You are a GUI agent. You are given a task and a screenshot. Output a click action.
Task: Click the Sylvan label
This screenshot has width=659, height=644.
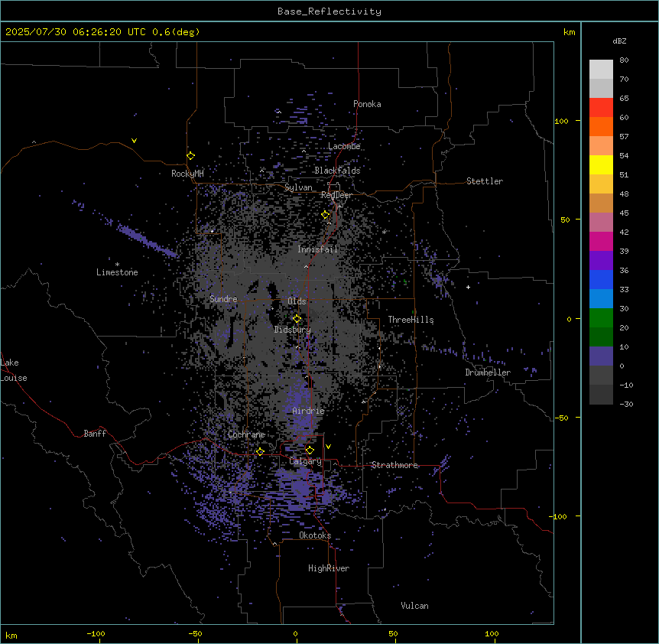click(298, 187)
